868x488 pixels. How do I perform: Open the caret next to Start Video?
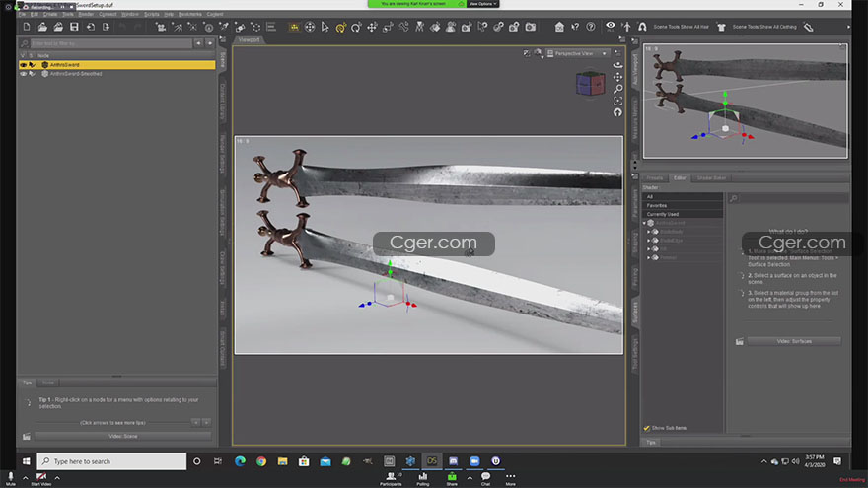[57, 477]
